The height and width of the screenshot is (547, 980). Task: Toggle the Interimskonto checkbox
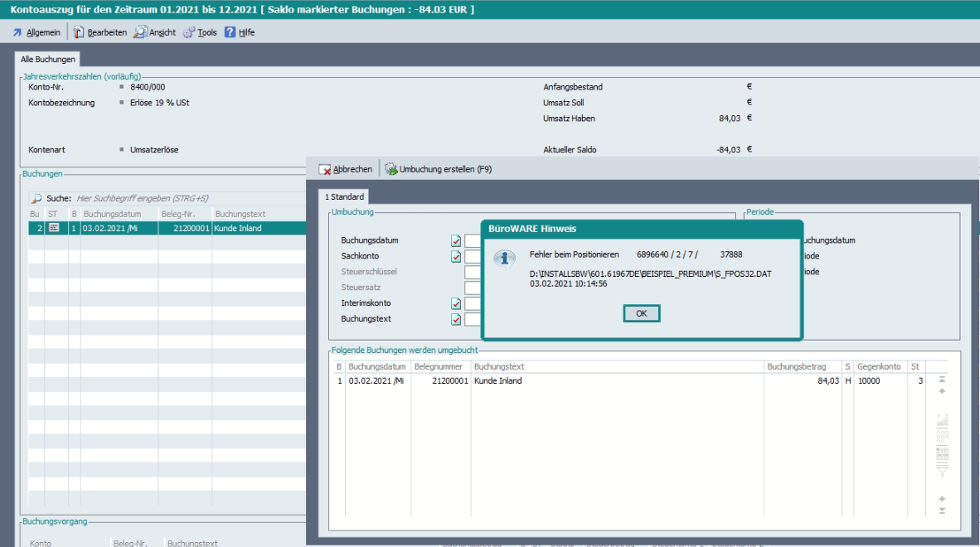pyautogui.click(x=456, y=303)
